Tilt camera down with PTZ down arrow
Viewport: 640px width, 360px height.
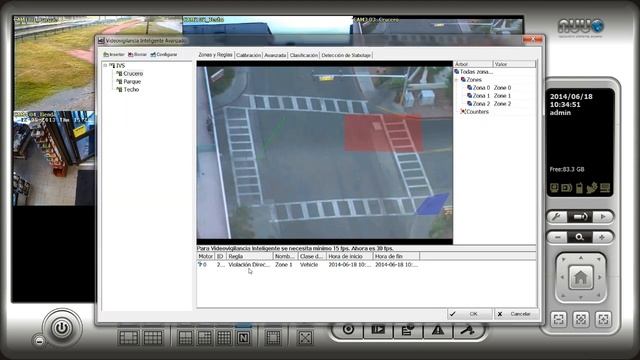(581, 297)
